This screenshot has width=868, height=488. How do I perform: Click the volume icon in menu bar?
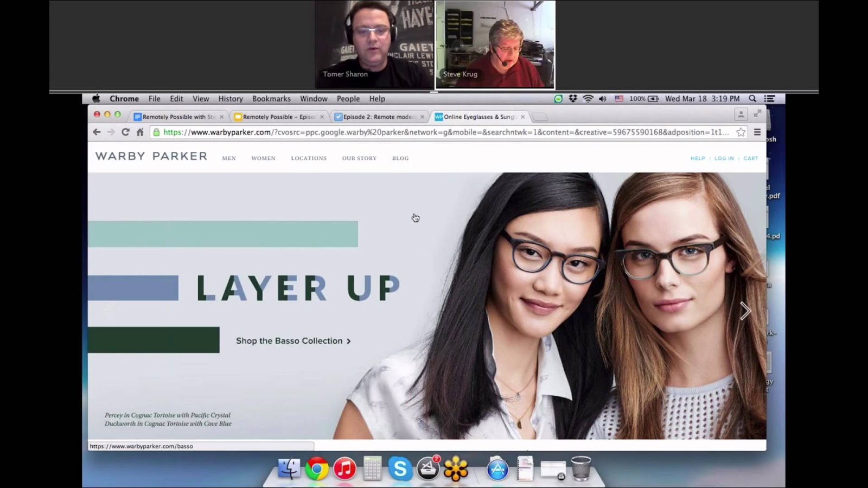603,99
